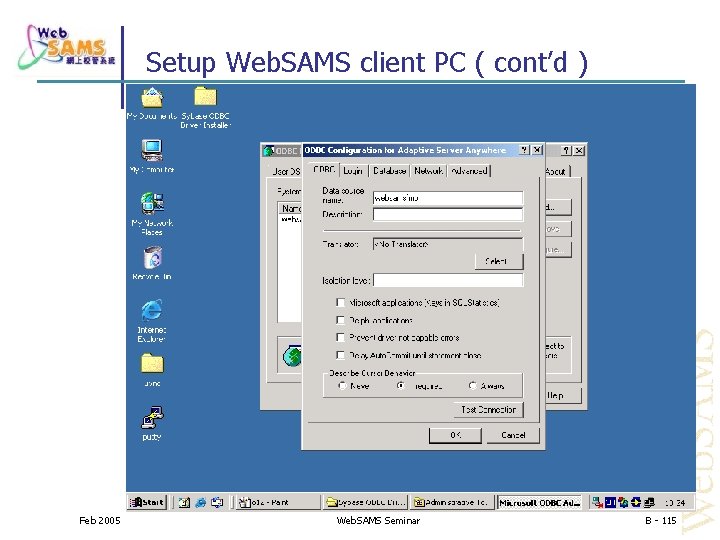The image size is (720, 540).
Task: Click the first quick launch icon next to Start
Action: pos(184,503)
